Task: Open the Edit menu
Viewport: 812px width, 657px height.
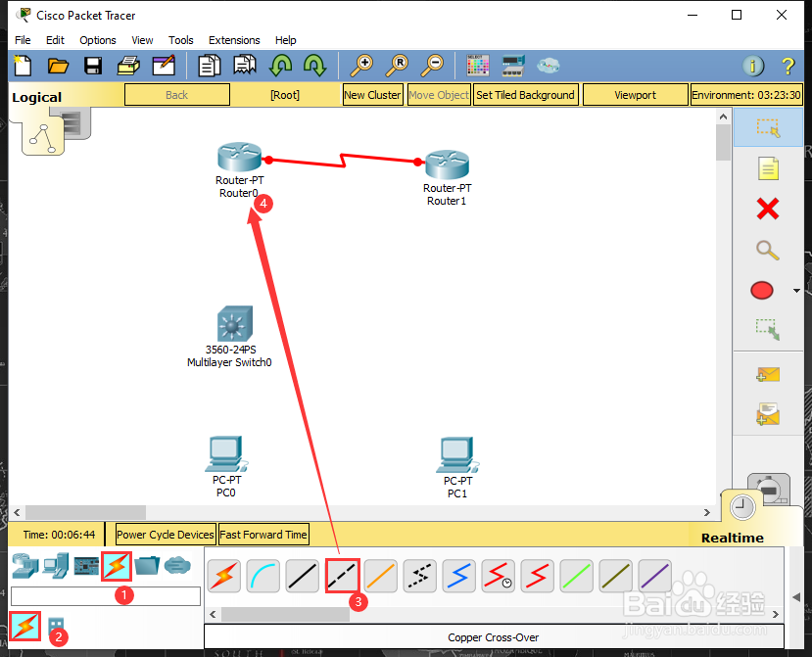Action: 55,40
